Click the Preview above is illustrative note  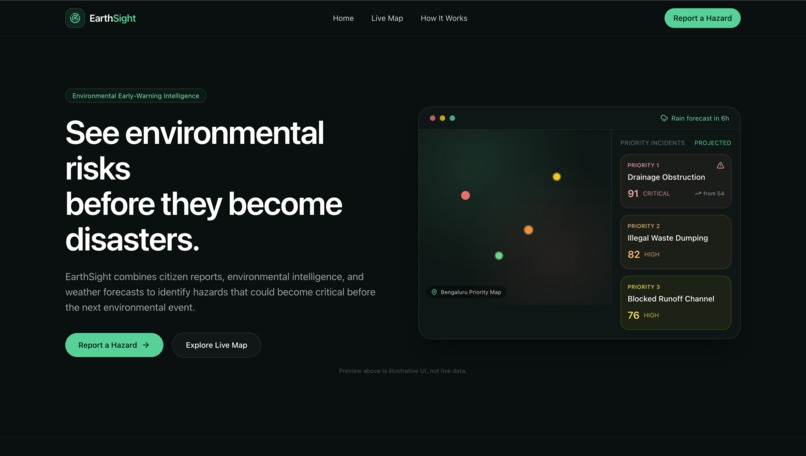click(x=402, y=371)
